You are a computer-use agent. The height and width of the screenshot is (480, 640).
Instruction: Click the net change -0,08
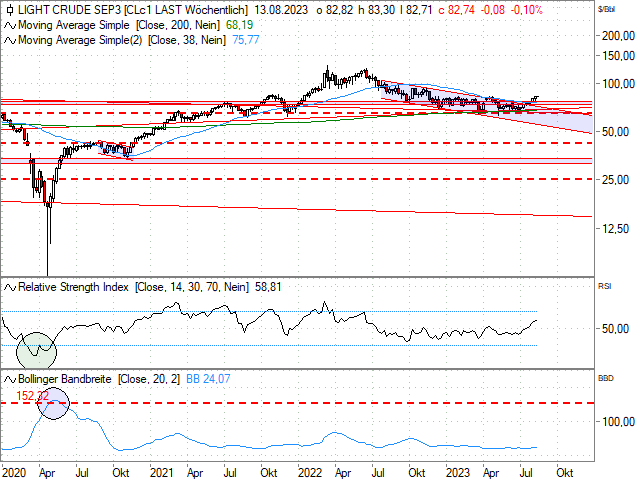point(493,10)
